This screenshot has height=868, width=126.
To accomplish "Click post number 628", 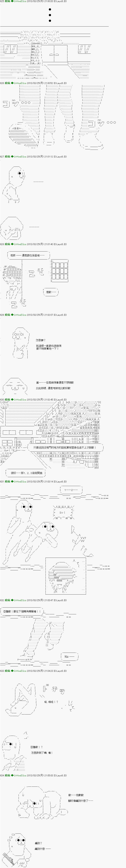I will (x=2, y=244).
